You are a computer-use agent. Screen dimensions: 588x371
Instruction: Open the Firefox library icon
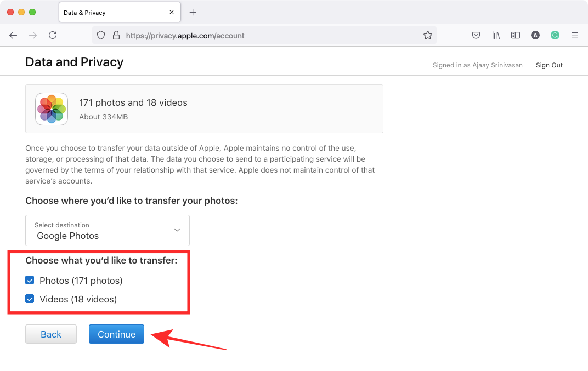tap(496, 35)
